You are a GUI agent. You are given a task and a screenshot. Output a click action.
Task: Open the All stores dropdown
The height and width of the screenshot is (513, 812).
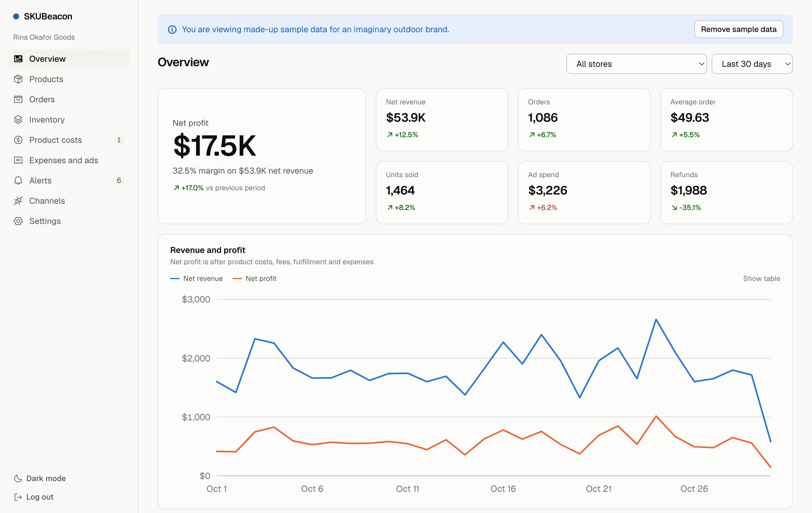point(636,64)
